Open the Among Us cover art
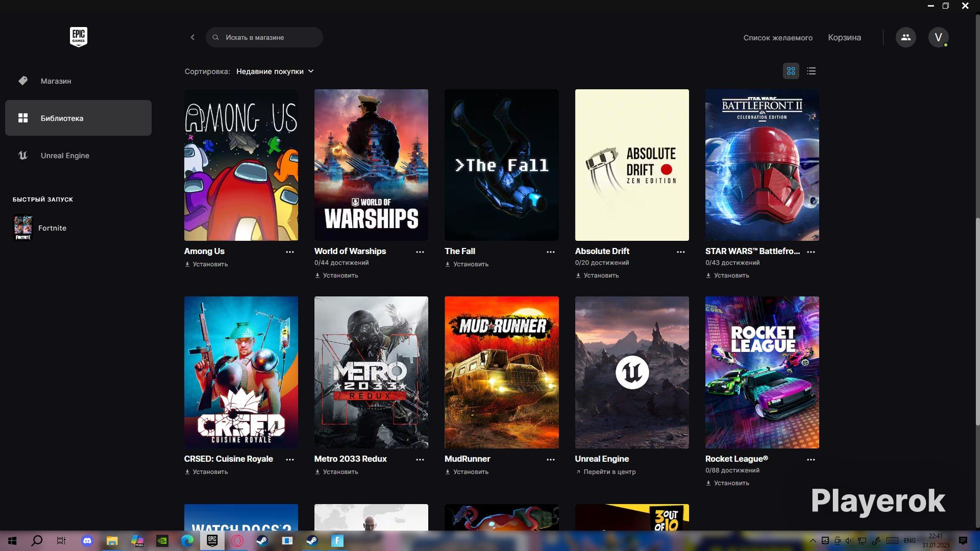Image resolution: width=980 pixels, height=551 pixels. [x=241, y=165]
